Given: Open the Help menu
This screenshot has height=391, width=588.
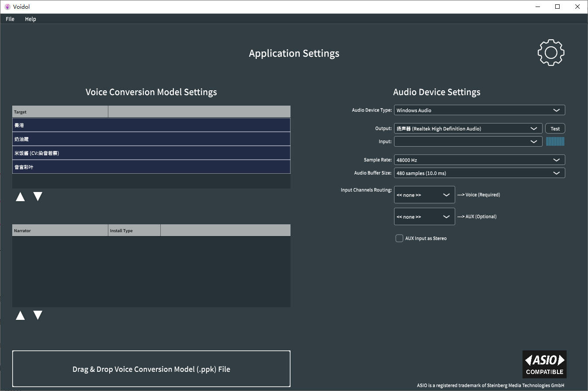Looking at the screenshot, I should (31, 19).
